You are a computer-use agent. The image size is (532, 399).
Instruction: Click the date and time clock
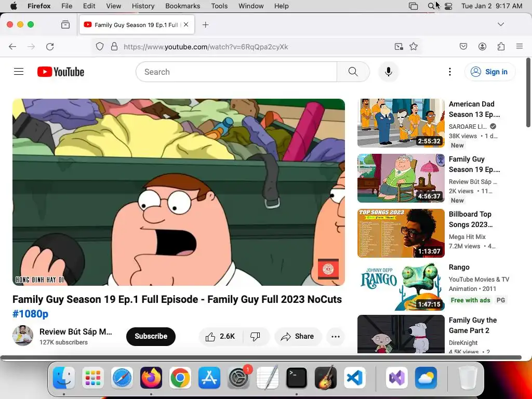click(x=491, y=6)
